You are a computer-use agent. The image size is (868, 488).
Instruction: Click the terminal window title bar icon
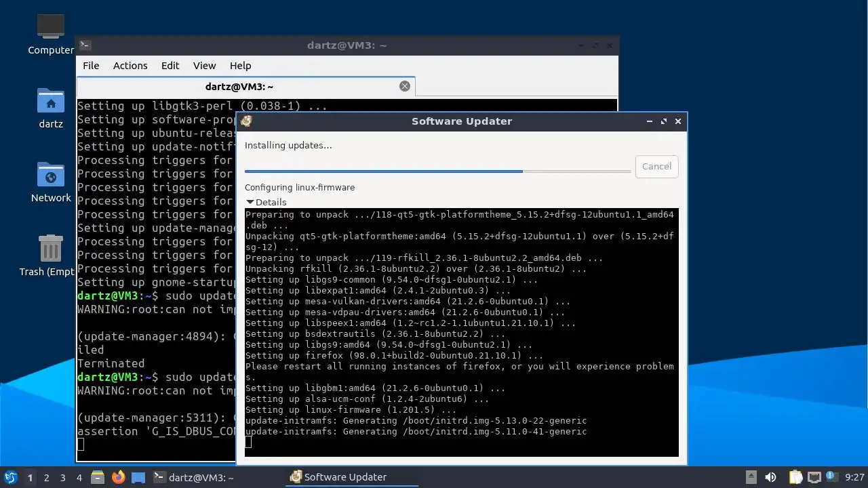coord(85,45)
